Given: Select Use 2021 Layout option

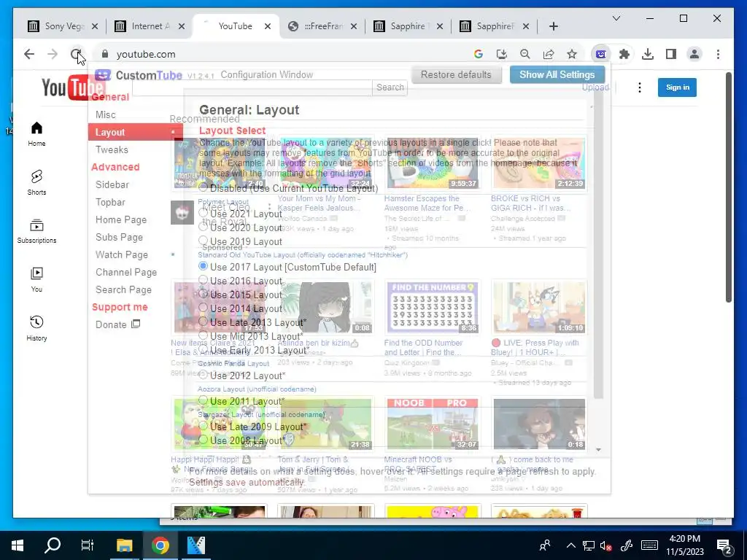Looking at the screenshot, I should pyautogui.click(x=204, y=213).
